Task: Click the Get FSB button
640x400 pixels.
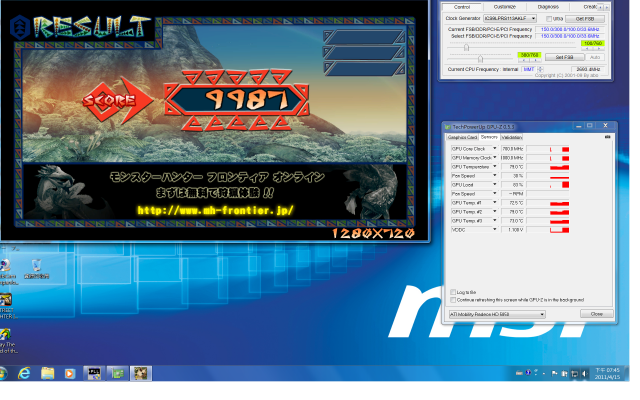Action: click(x=584, y=19)
